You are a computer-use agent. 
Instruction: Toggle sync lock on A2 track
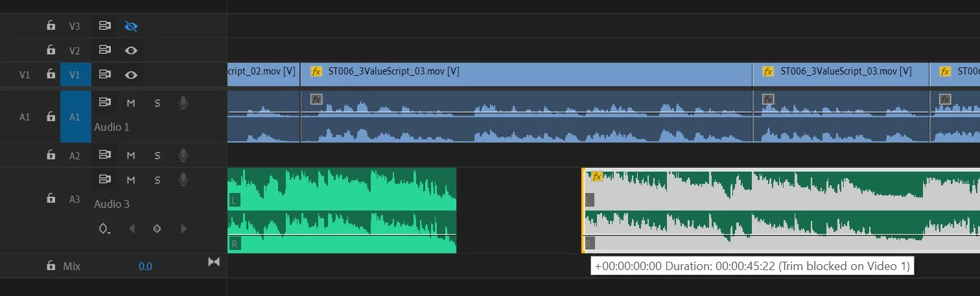click(x=104, y=155)
